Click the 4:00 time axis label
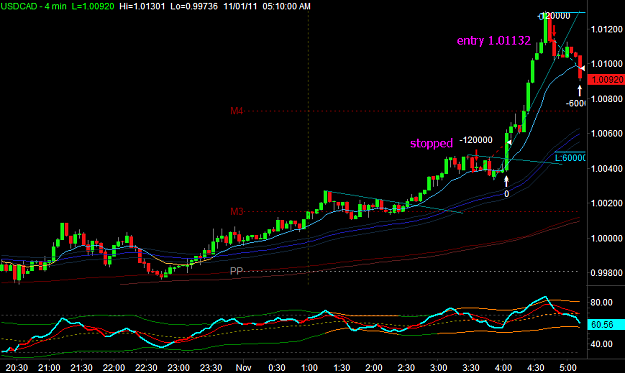625x373 pixels. 503,367
